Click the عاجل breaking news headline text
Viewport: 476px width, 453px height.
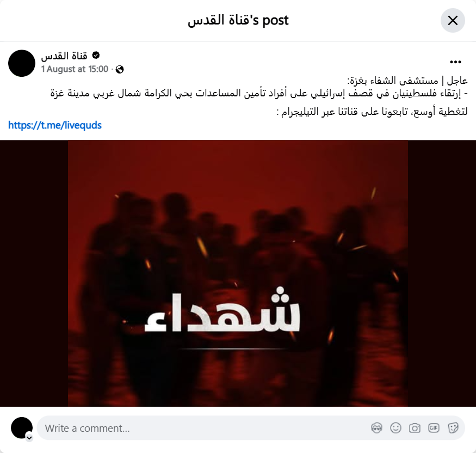(407, 81)
